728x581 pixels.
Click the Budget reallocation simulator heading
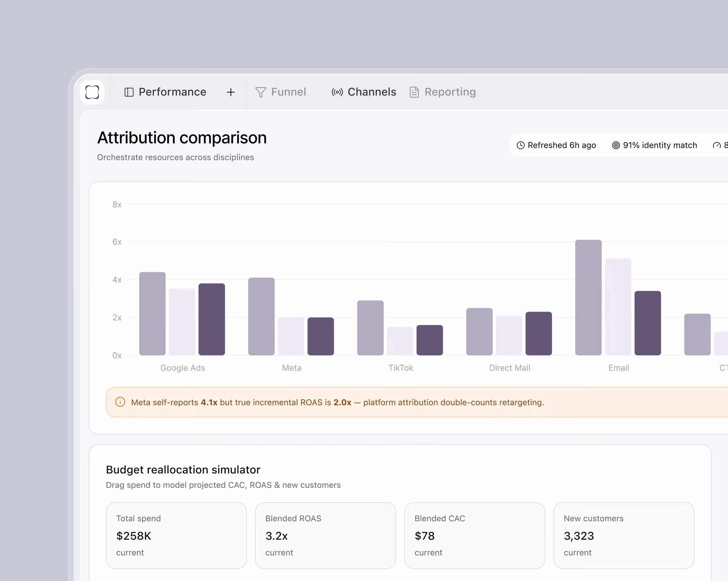[x=183, y=470]
